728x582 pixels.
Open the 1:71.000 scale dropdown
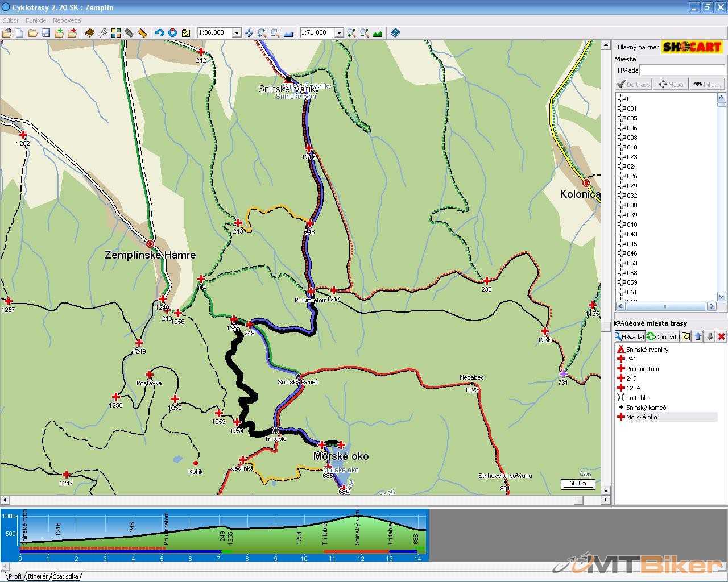339,33
